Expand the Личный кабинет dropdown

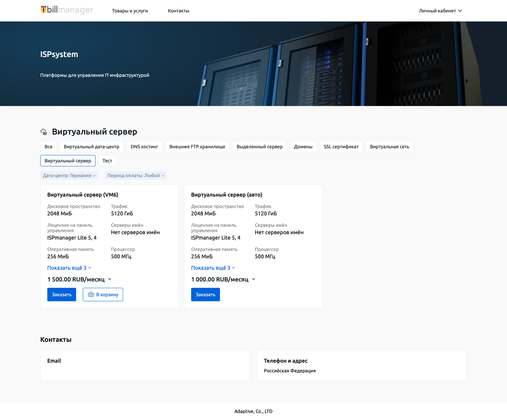pos(440,11)
